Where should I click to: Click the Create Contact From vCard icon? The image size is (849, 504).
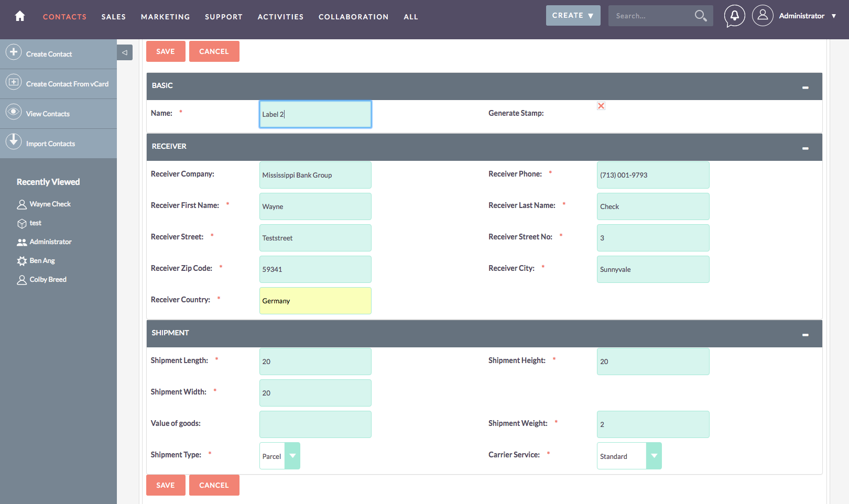coord(14,82)
